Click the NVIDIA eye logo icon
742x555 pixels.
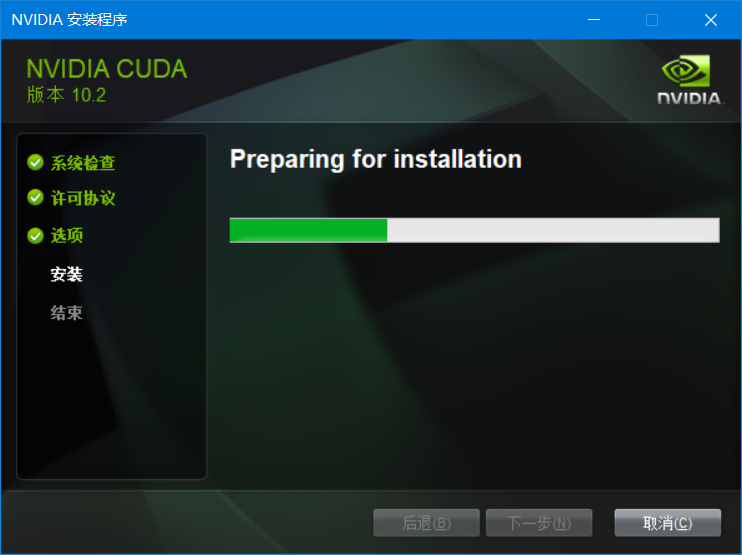686,70
